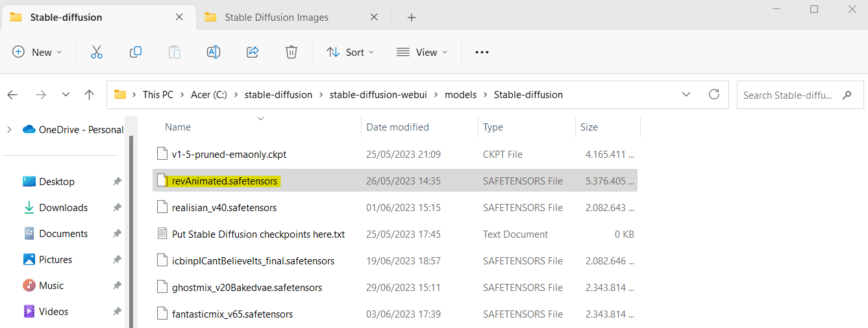The image size is (868, 328).
Task: Go back with the left arrow
Action: pos(12,95)
